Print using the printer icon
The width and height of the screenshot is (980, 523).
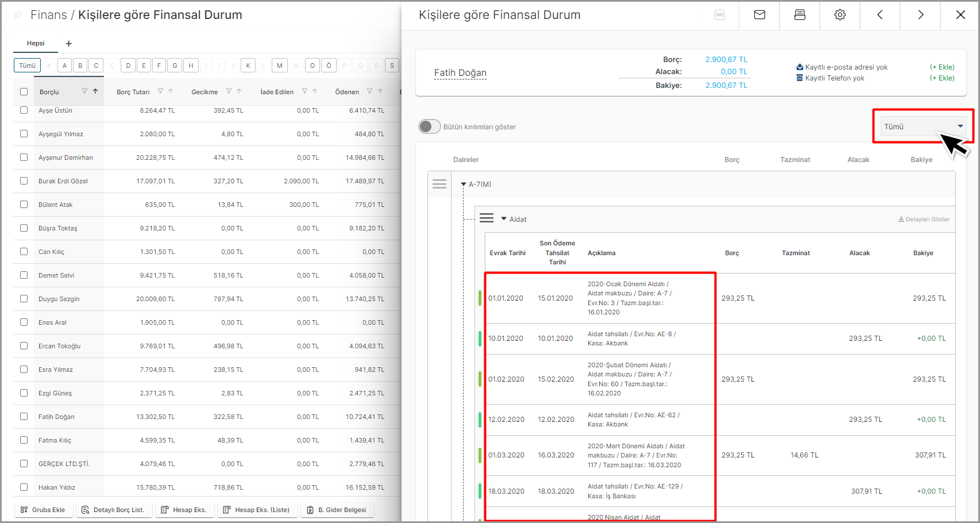(800, 15)
